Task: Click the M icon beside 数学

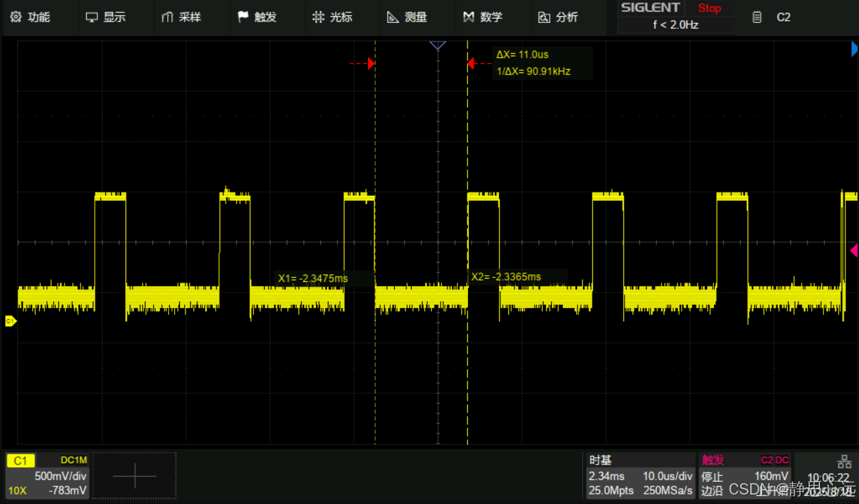Action: click(469, 17)
